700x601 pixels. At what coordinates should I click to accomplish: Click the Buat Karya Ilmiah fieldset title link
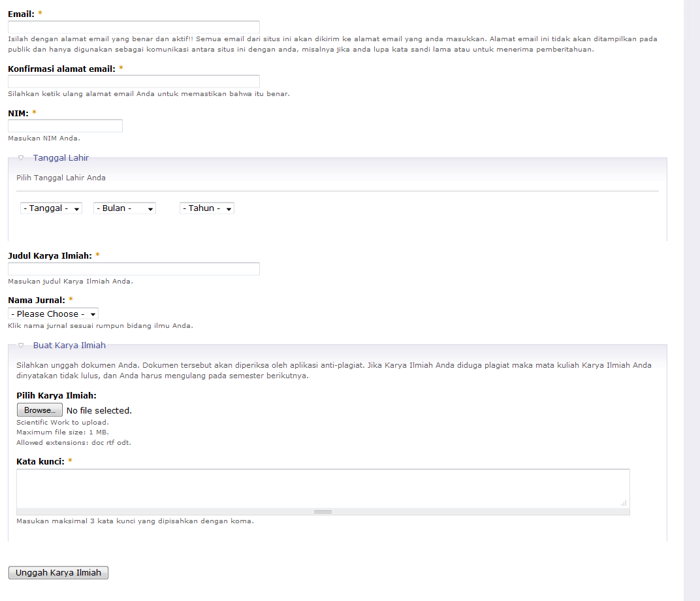[x=69, y=346]
